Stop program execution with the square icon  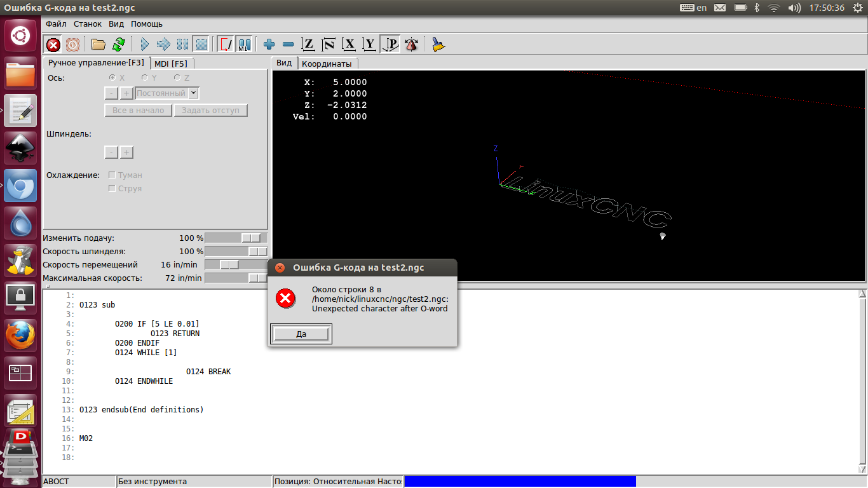[201, 44]
